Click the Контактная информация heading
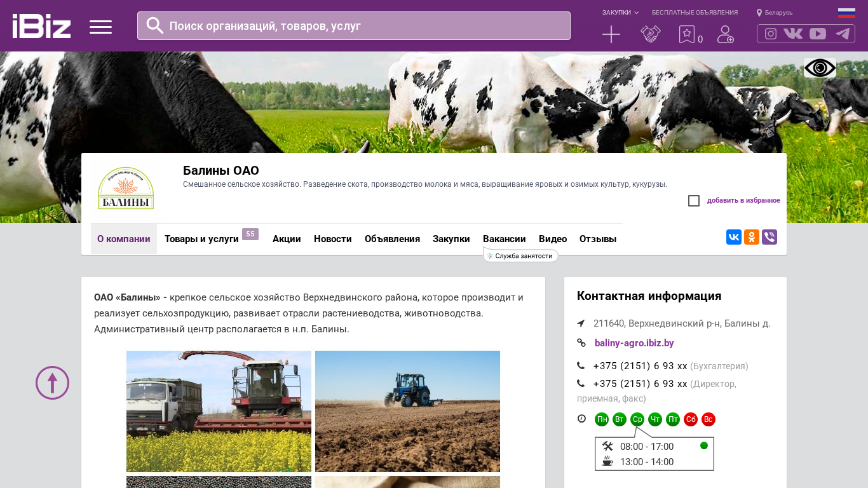This screenshot has width=868, height=488. coord(649,296)
